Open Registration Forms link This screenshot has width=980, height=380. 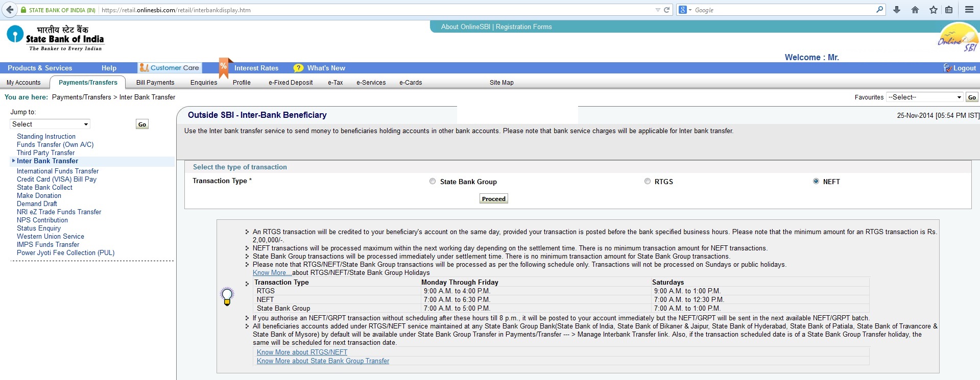point(524,27)
